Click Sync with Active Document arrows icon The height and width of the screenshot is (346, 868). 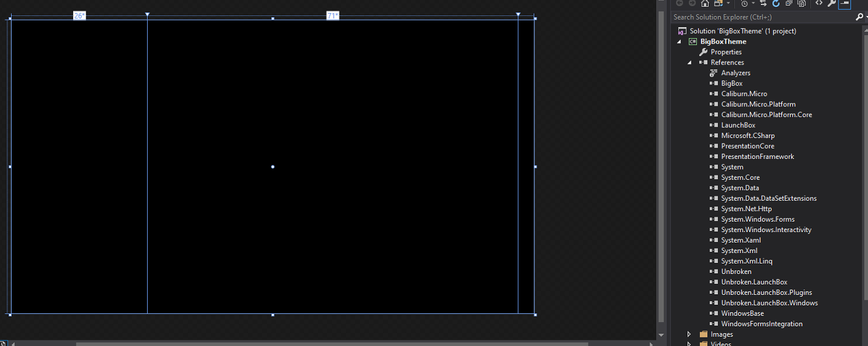click(x=763, y=3)
